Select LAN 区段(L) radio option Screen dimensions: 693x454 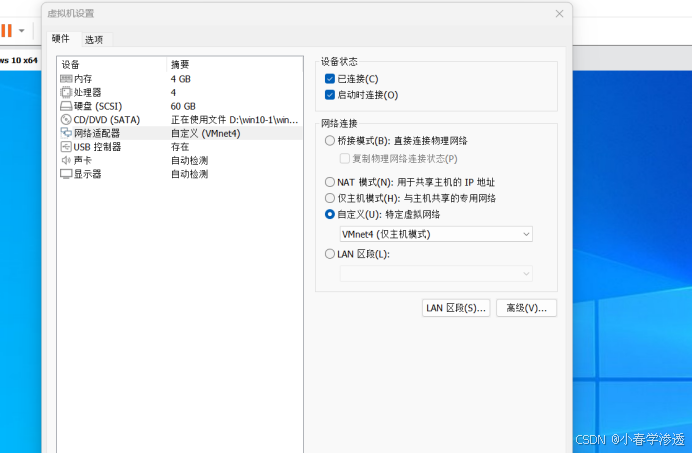(x=330, y=254)
